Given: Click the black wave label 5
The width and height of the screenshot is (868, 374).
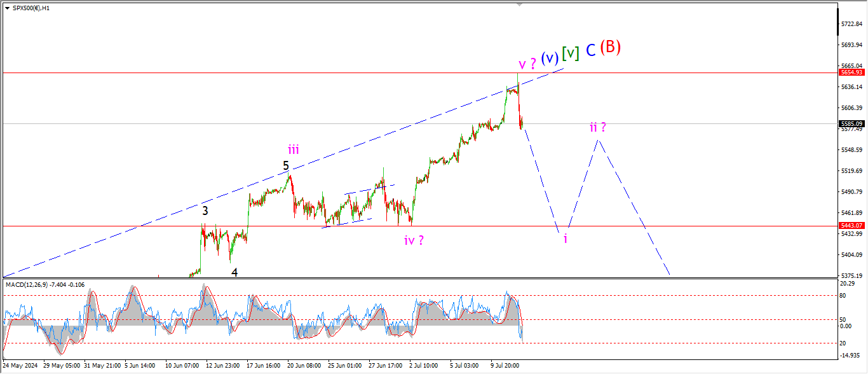Looking at the screenshot, I should (286, 166).
